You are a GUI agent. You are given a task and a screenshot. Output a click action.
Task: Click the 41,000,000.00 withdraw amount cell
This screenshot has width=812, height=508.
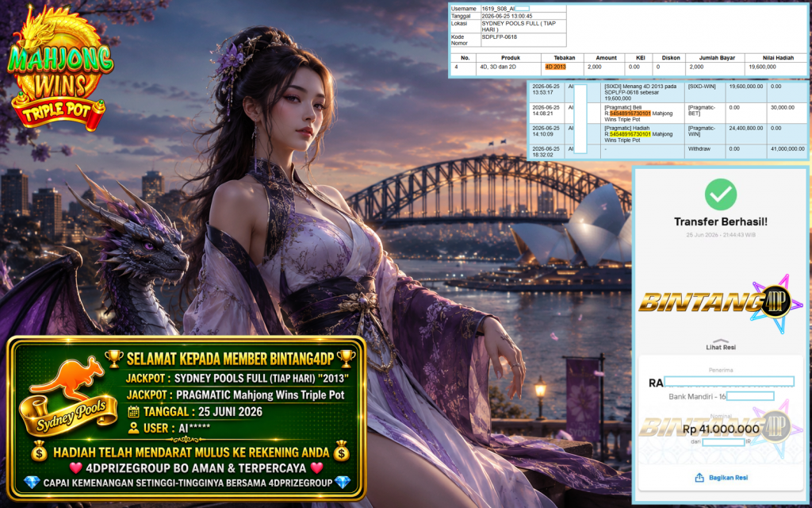(x=787, y=148)
